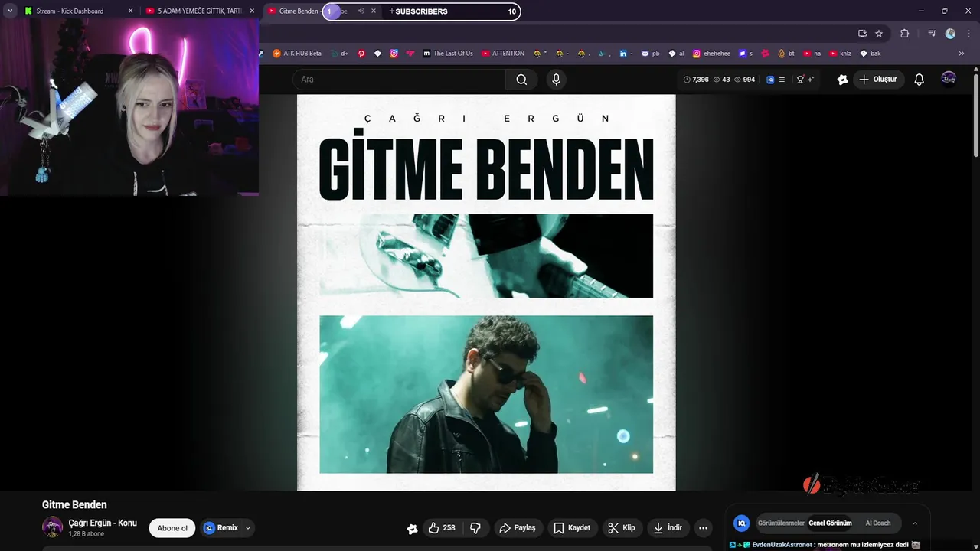980x551 pixels.
Task: Open the Instagram bookmark icon after Pinterest
Action: [x=394, y=54]
